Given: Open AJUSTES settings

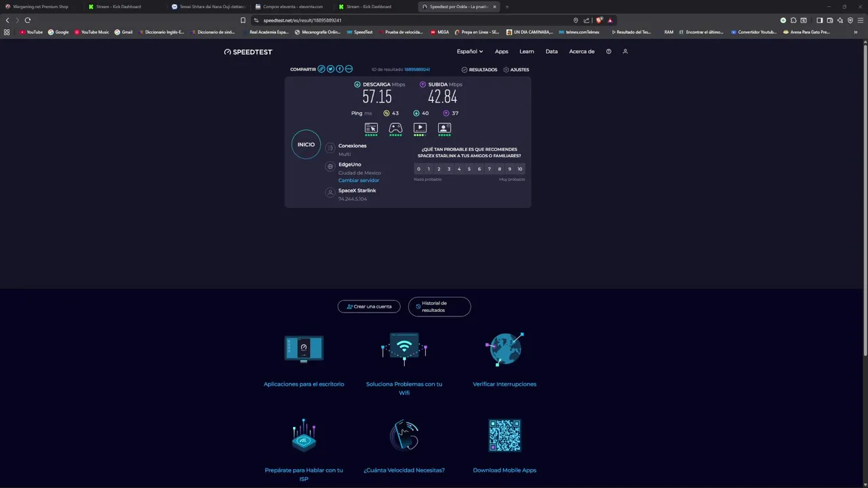Looking at the screenshot, I should tap(516, 70).
